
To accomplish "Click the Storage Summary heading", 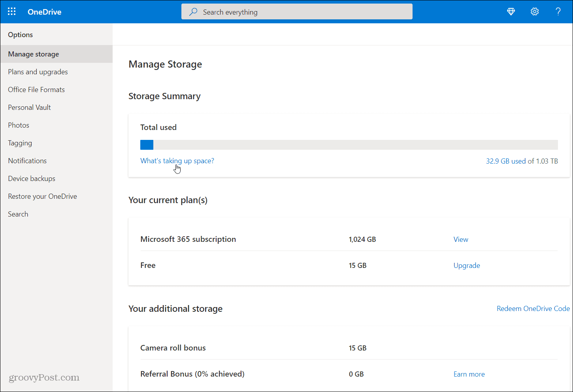I will click(164, 96).
